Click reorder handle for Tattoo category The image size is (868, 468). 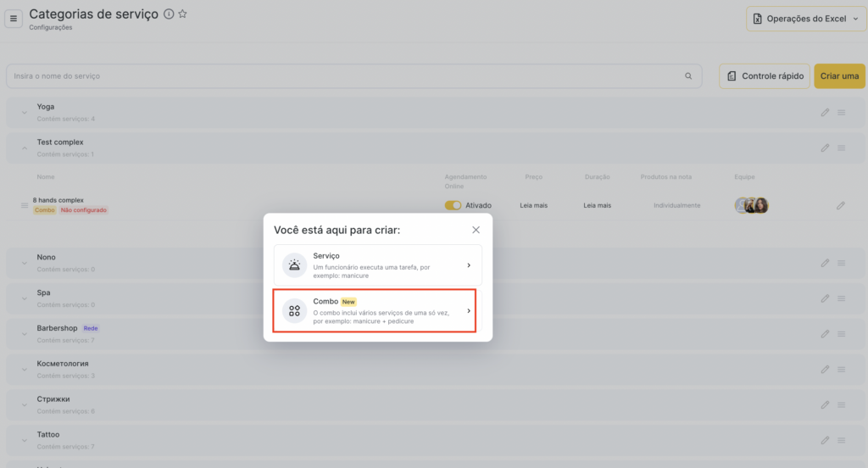842,440
